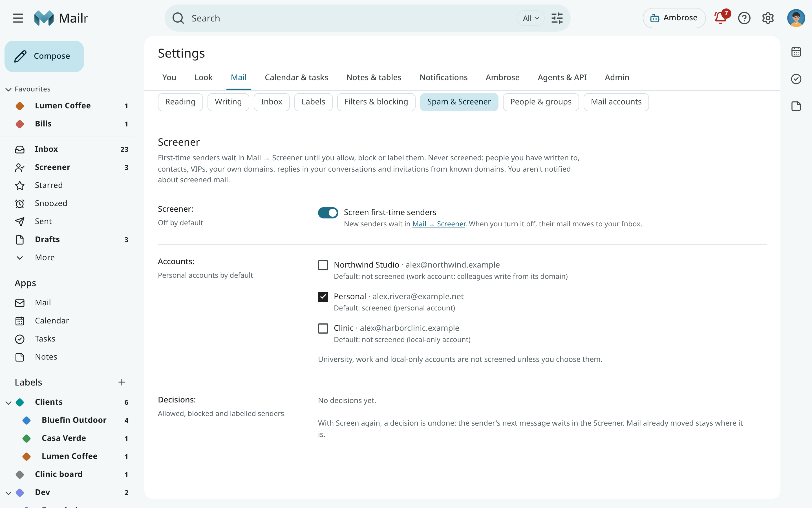Open the All search scope dropdown
This screenshot has width=812, height=508.
pyautogui.click(x=531, y=18)
